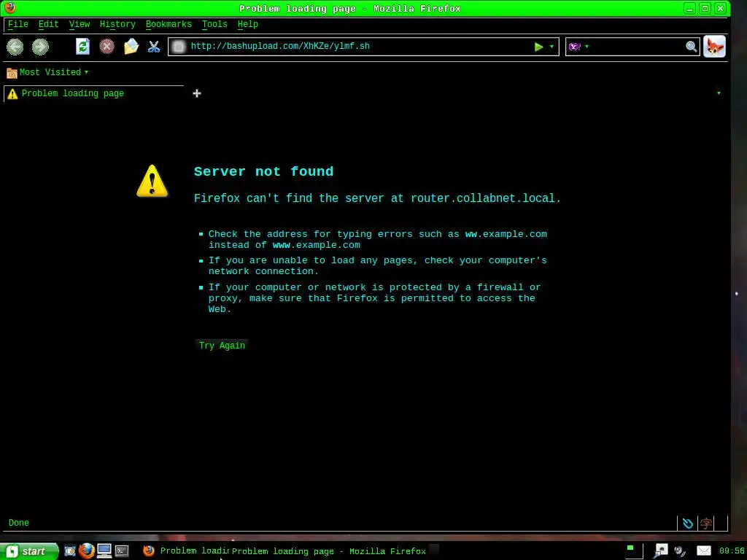Click the Done status bar text
Viewport: 747px width, 560px height.
click(x=18, y=523)
